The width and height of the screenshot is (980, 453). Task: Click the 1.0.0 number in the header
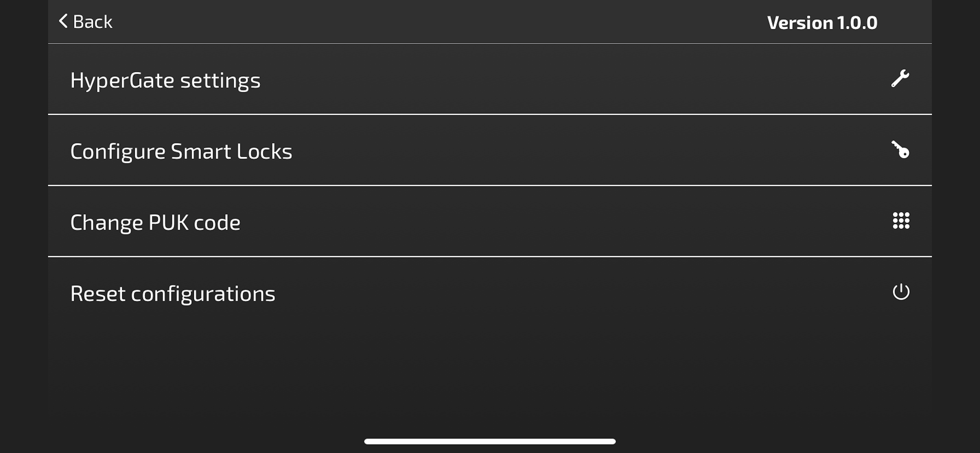857,23
